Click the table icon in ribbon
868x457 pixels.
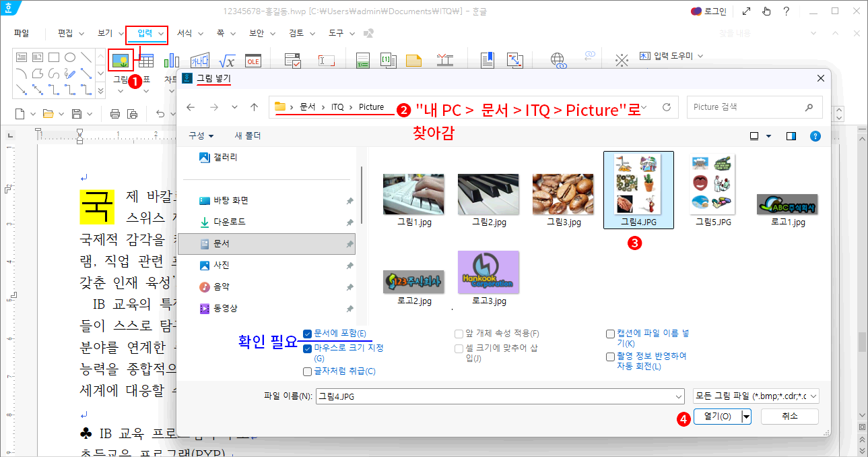pos(146,61)
